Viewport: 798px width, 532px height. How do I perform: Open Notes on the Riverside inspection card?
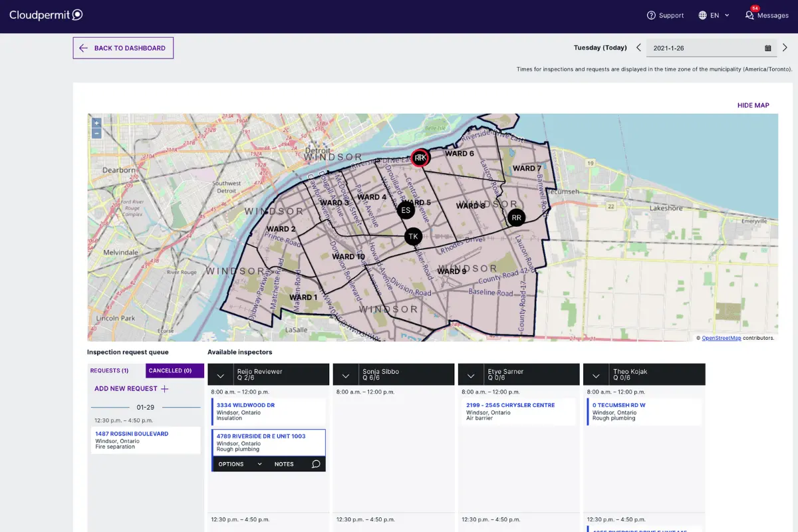(x=284, y=464)
